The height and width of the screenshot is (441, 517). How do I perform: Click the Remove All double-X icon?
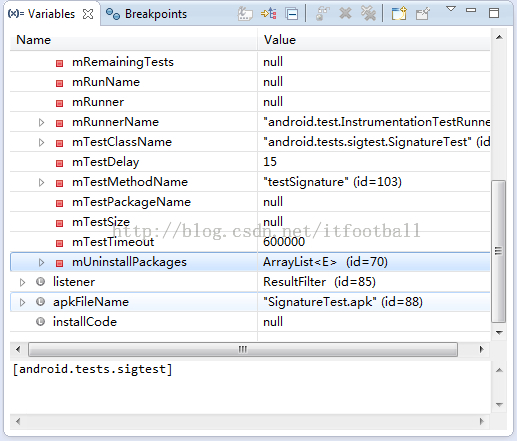pos(369,14)
